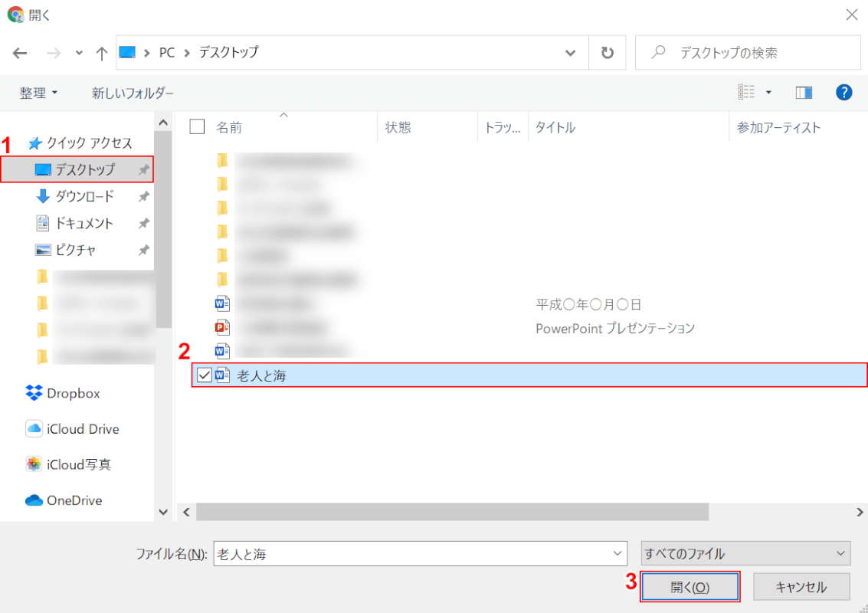This screenshot has height=613, width=868.
Task: Uncheck the 老人と海 file checkbox
Action: 205,375
